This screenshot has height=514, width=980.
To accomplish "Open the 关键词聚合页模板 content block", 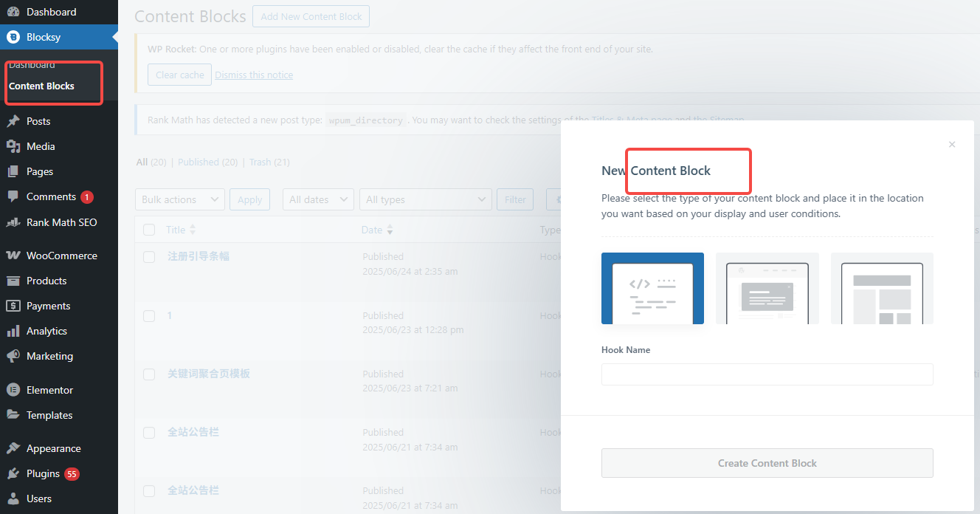I will click(209, 374).
